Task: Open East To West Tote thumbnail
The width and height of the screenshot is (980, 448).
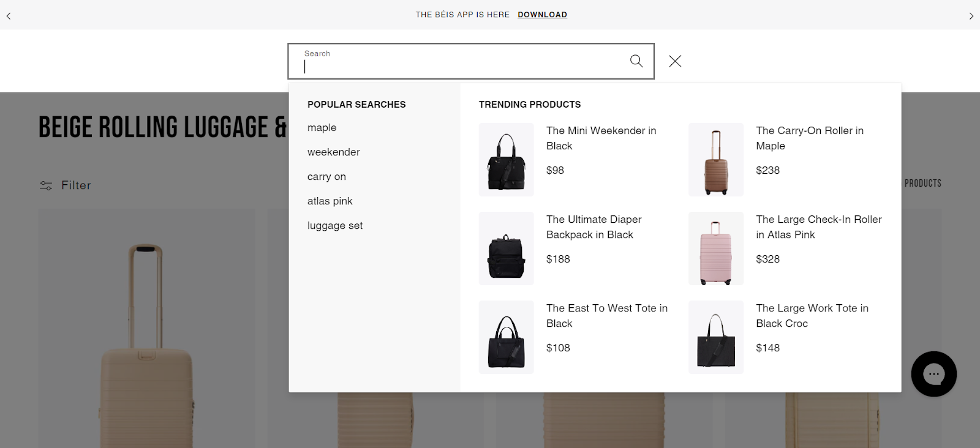Action: click(507, 337)
